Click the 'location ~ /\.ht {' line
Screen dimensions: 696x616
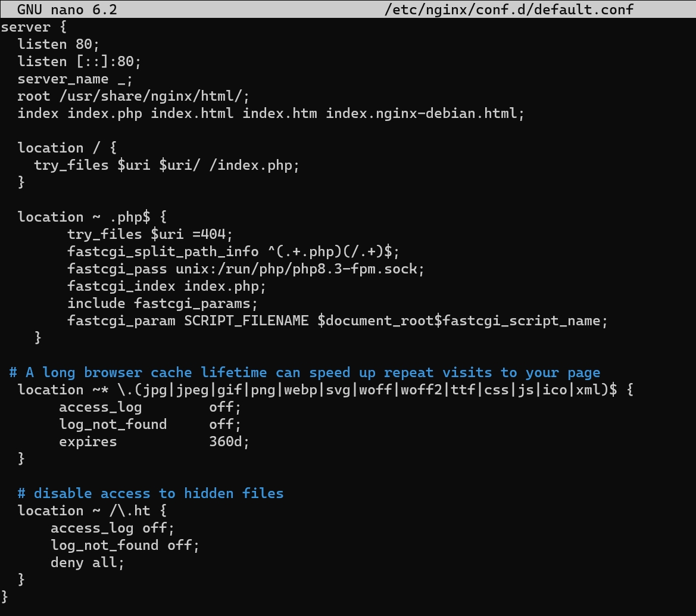[x=92, y=511]
